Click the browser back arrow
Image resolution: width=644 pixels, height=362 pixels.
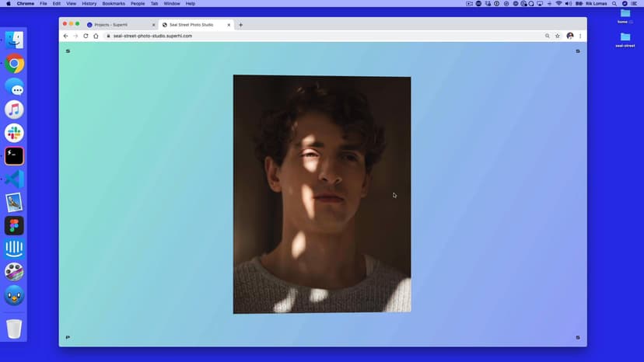65,36
